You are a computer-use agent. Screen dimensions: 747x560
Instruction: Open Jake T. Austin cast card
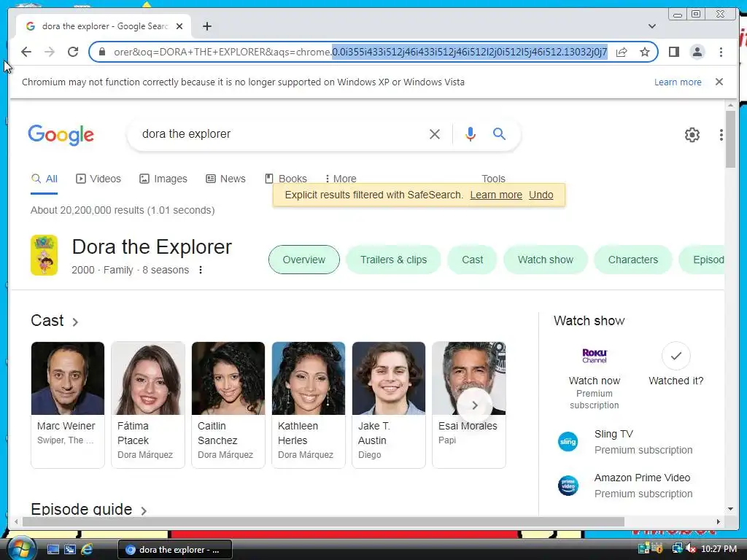pyautogui.click(x=389, y=405)
